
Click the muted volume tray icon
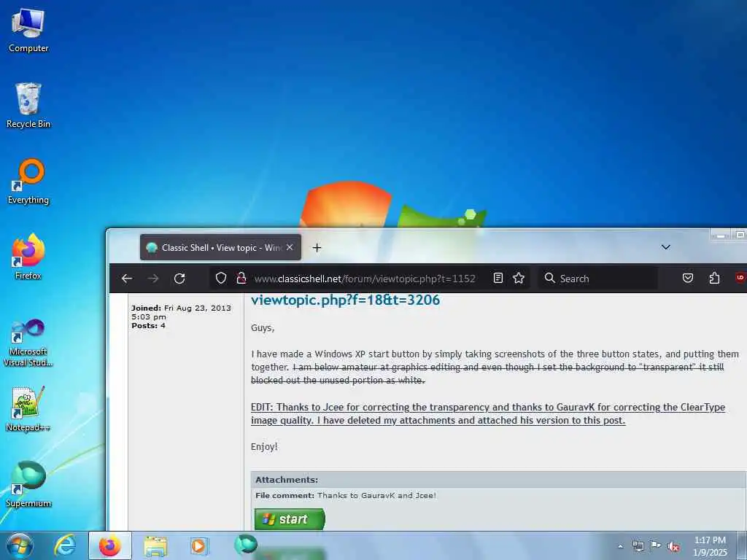pyautogui.click(x=673, y=547)
